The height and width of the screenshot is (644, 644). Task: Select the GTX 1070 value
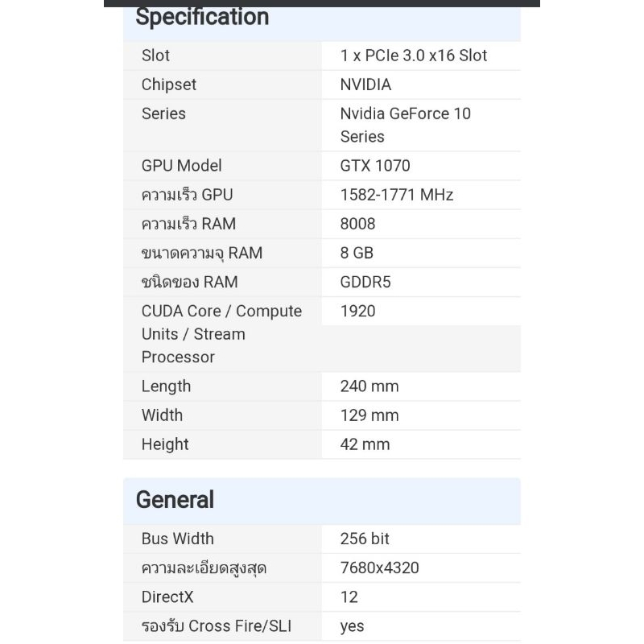tap(375, 166)
